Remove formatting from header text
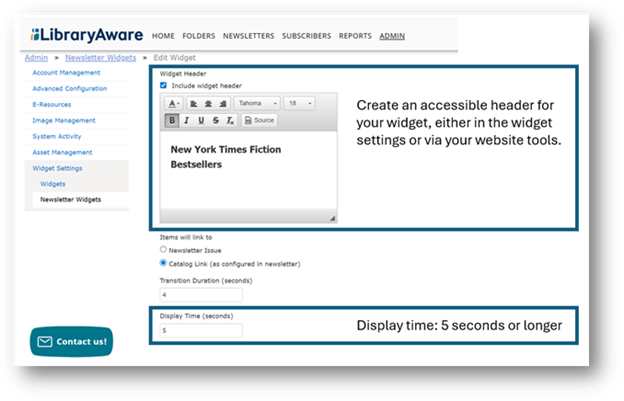Screen dimensions: 624x401 pyautogui.click(x=230, y=120)
